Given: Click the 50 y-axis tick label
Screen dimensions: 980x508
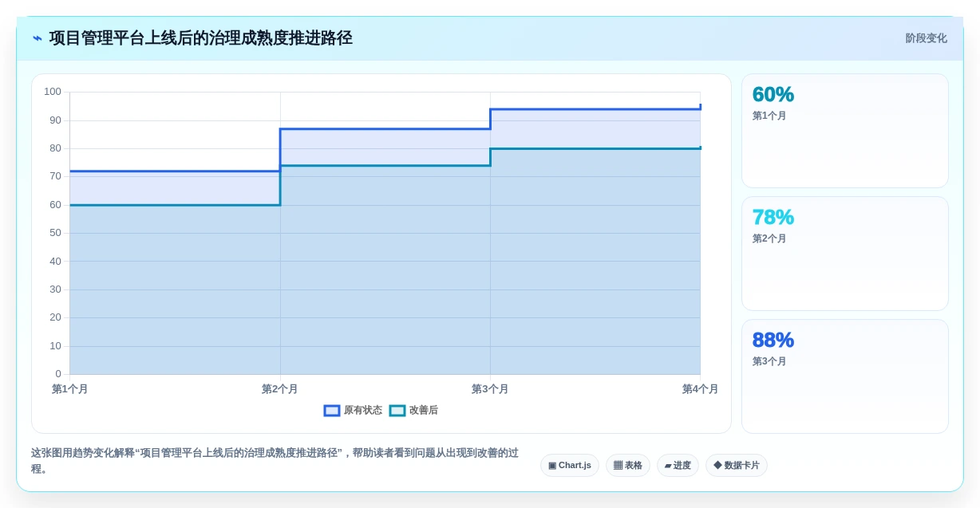Looking at the screenshot, I should click(55, 233).
